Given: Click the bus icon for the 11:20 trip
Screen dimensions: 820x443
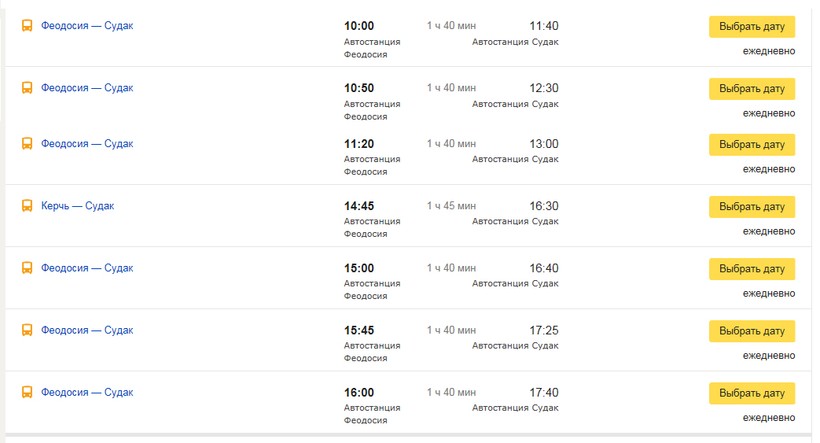Looking at the screenshot, I should pyautogui.click(x=27, y=144).
